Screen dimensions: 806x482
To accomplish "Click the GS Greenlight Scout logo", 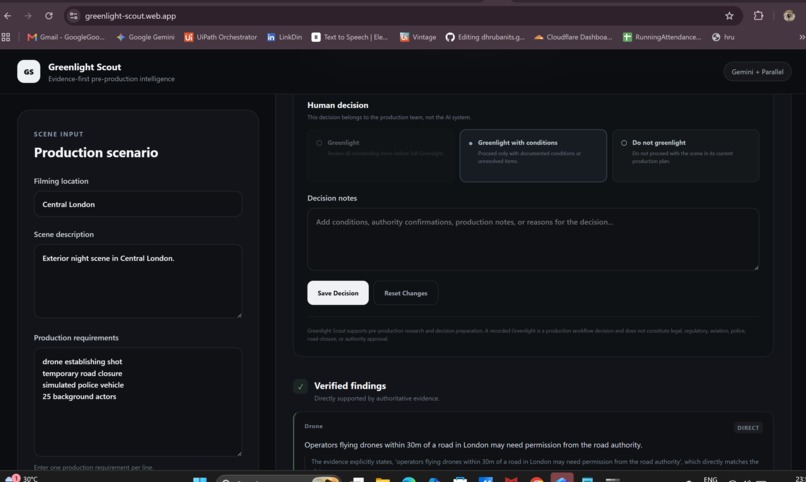I will point(28,71).
